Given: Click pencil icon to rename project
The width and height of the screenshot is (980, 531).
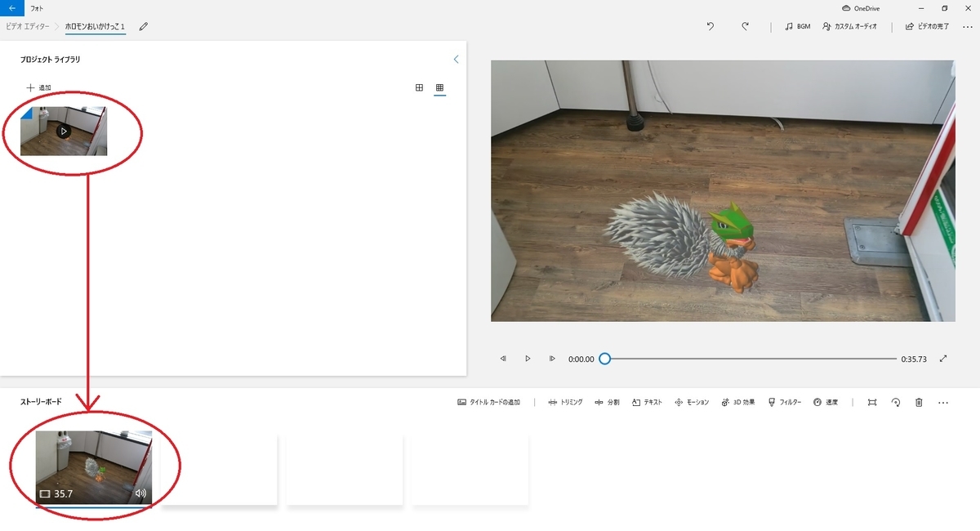Looking at the screenshot, I should pos(144,27).
